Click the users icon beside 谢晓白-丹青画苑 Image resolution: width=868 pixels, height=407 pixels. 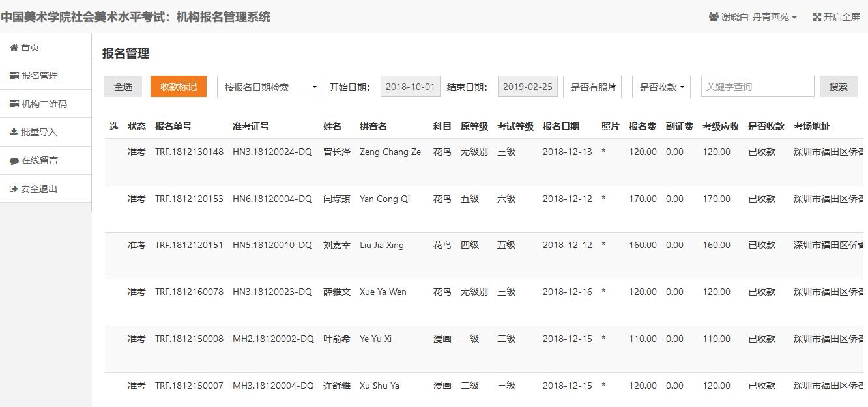point(714,17)
